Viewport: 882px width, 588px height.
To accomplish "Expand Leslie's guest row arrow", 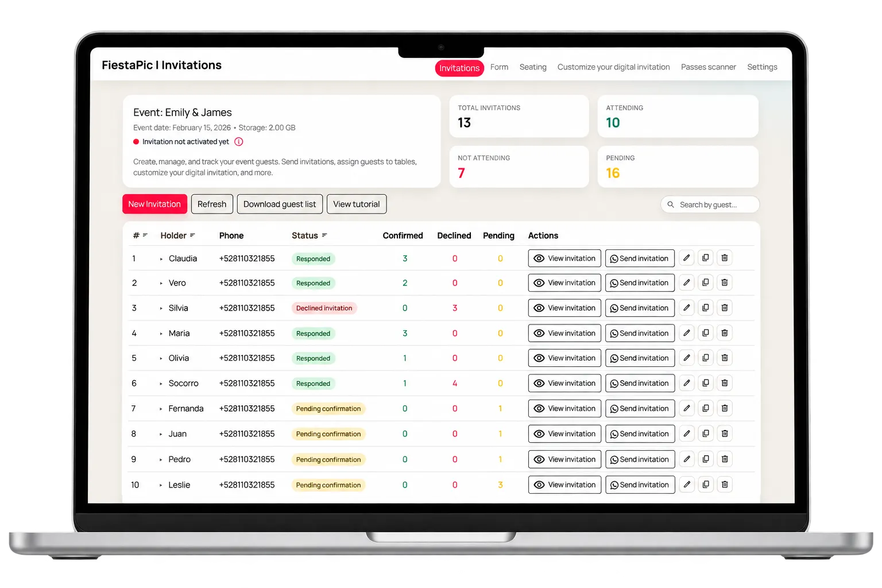I will (x=161, y=485).
